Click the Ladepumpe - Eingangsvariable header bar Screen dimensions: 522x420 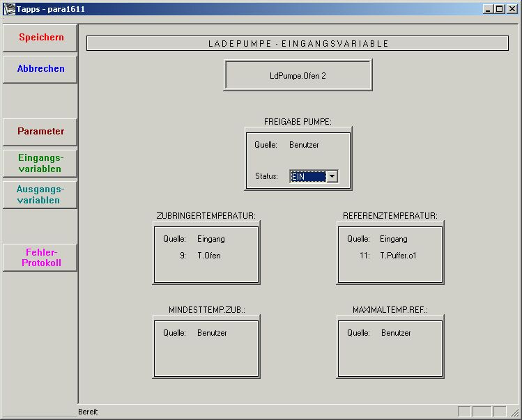298,43
